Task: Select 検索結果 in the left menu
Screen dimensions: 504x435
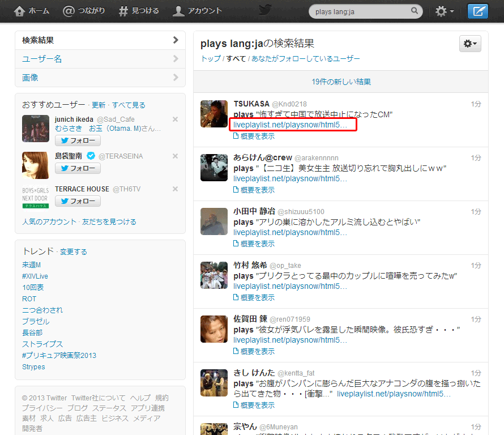Action: [x=100, y=40]
